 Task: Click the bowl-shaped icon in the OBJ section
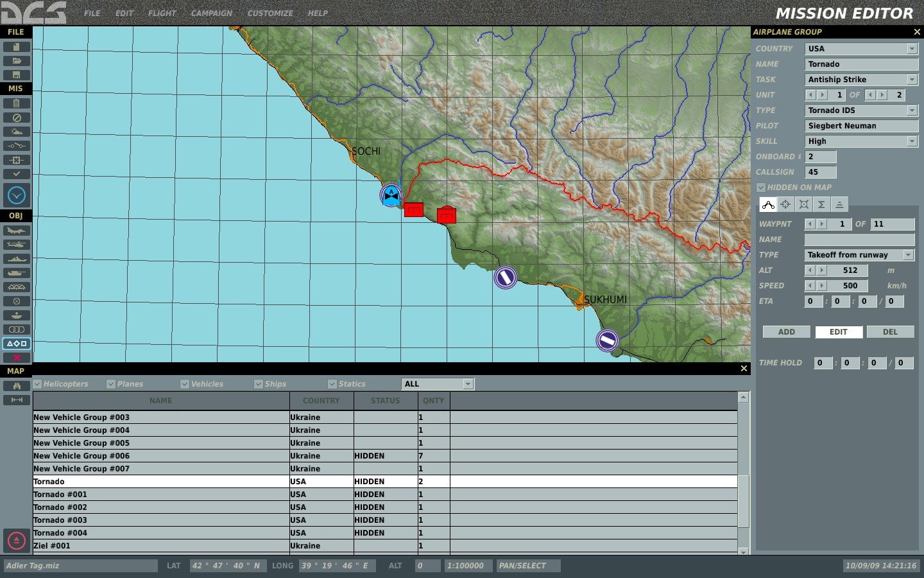[17, 315]
